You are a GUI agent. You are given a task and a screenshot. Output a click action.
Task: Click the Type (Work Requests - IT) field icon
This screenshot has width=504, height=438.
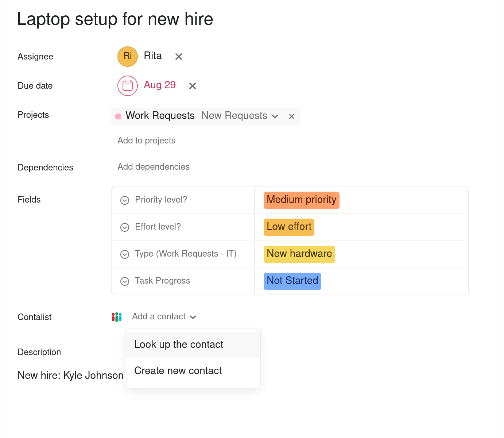click(125, 254)
